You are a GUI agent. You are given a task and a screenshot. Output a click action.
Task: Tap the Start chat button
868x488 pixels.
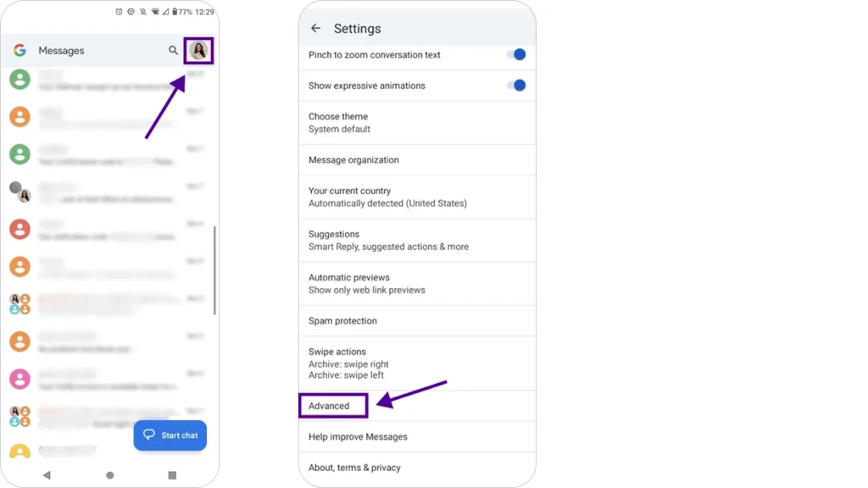[170, 435]
